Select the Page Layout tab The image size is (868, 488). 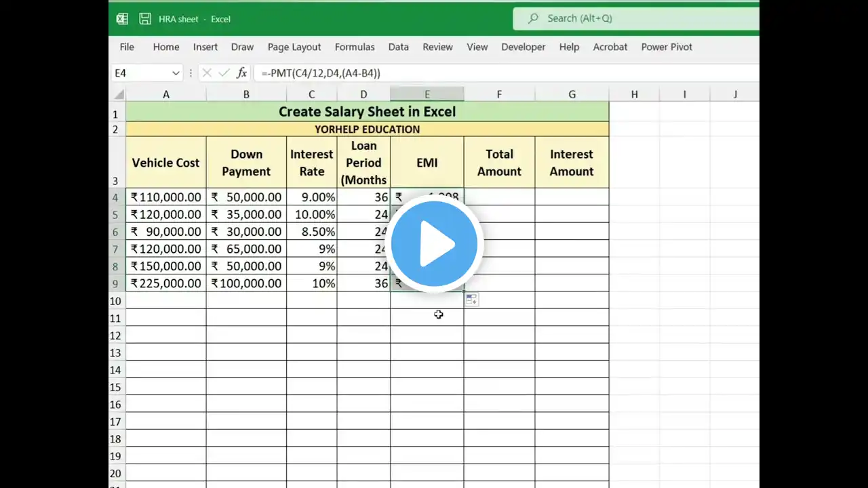(x=294, y=47)
